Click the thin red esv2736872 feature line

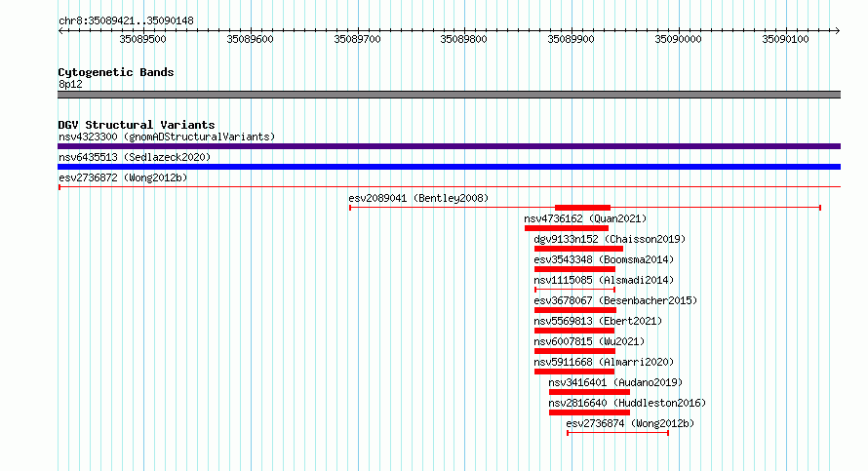pos(449,187)
